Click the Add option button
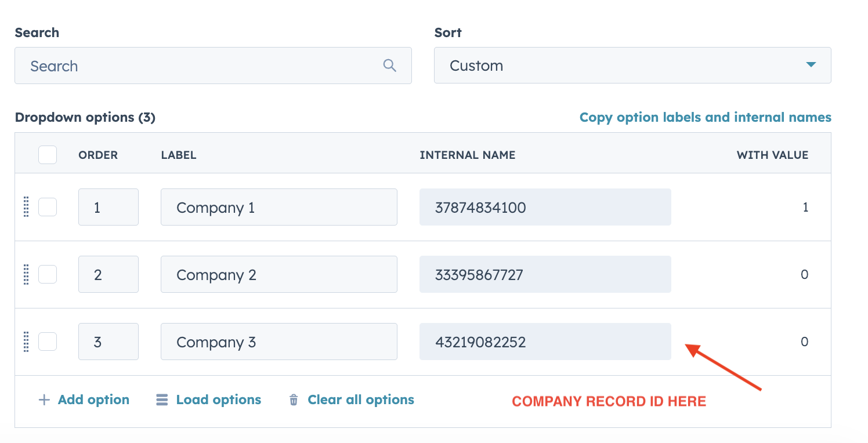Viewport: 868px width, 443px height. [93, 400]
